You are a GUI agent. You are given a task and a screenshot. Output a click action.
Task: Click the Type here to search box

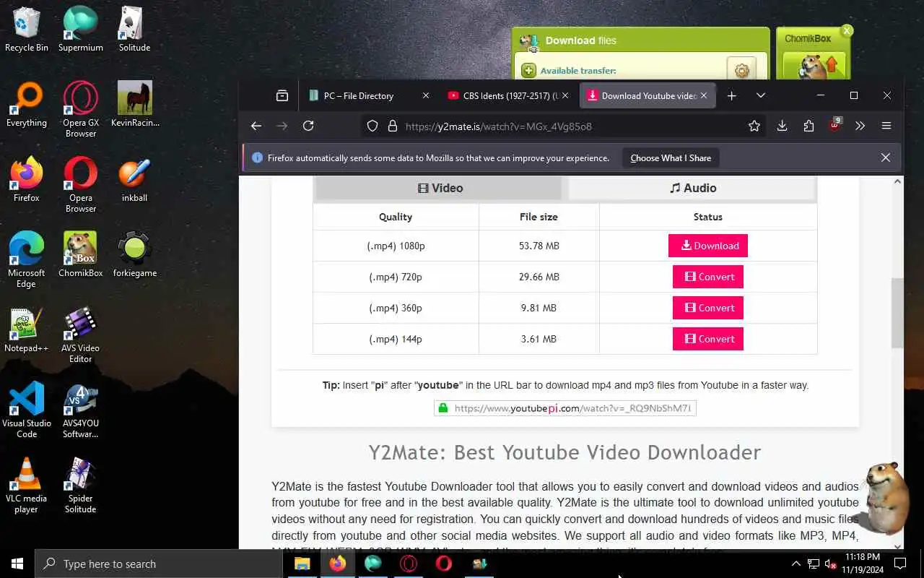(x=159, y=564)
